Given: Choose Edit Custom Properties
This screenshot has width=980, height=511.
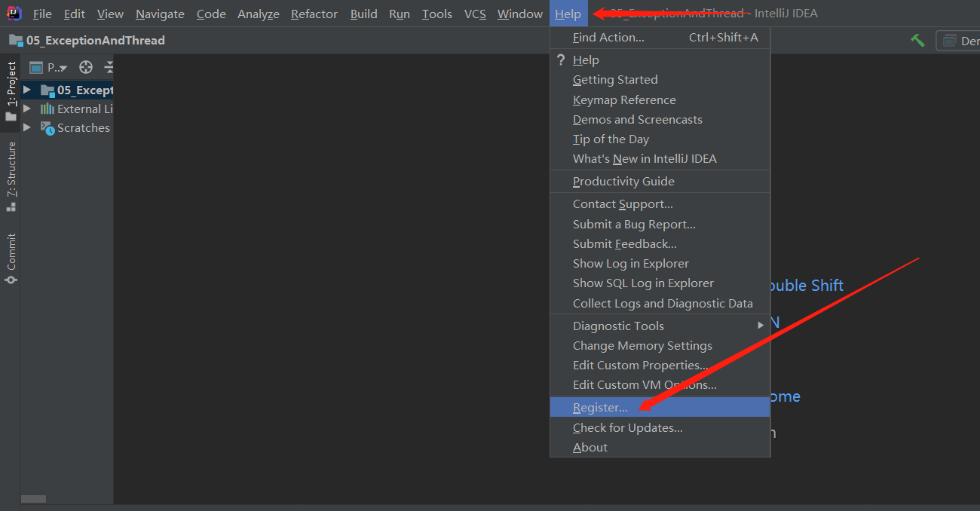Looking at the screenshot, I should coord(660,365).
